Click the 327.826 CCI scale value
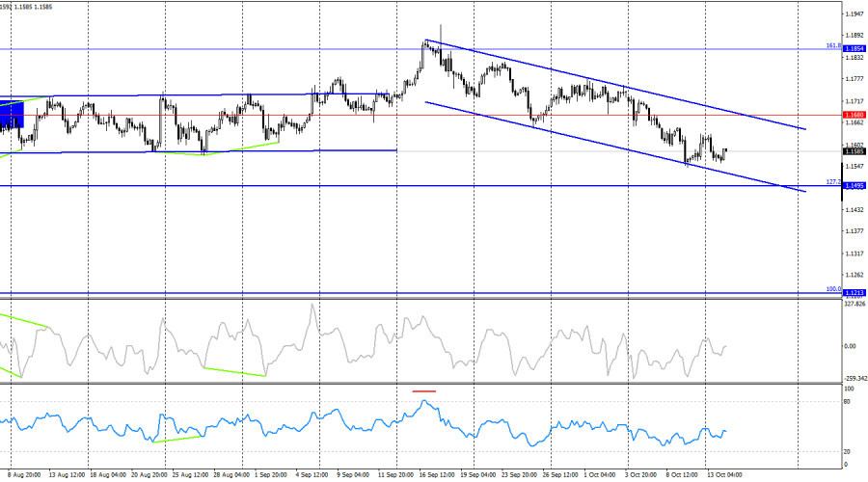This screenshot has height=482, width=868. click(854, 304)
